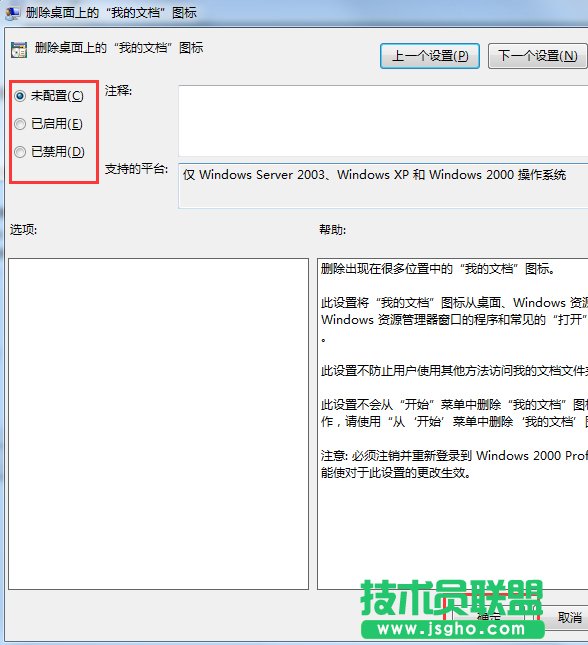Click the 帮助: label
The image size is (588, 645).
332,230
